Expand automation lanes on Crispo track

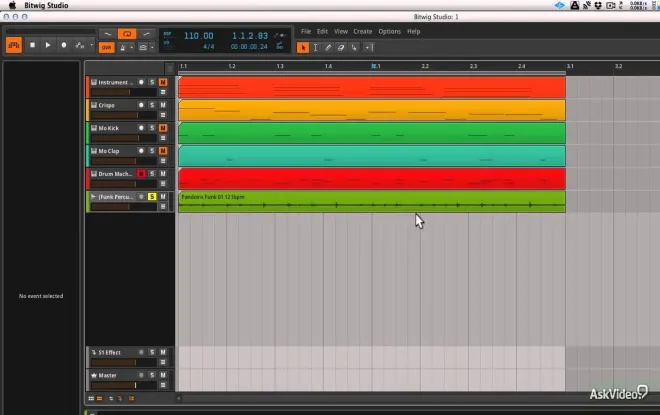163,115
